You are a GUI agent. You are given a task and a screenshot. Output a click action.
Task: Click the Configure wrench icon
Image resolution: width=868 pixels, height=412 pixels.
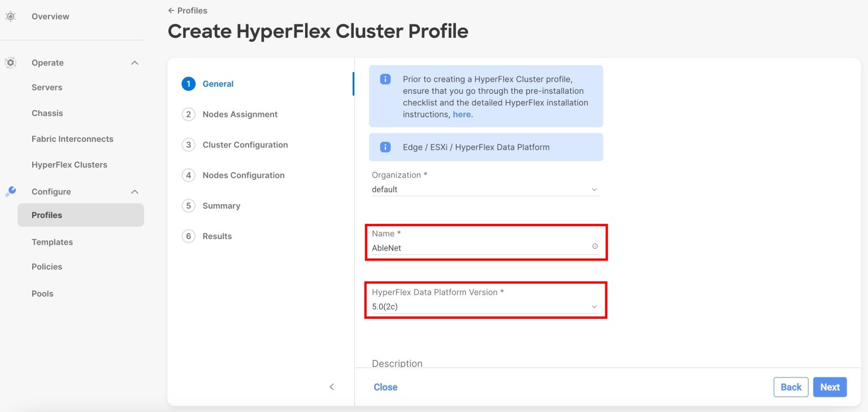(x=10, y=192)
